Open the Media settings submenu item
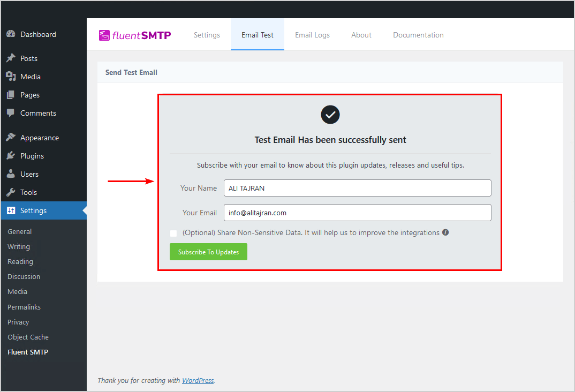This screenshot has width=575, height=392. point(17,292)
